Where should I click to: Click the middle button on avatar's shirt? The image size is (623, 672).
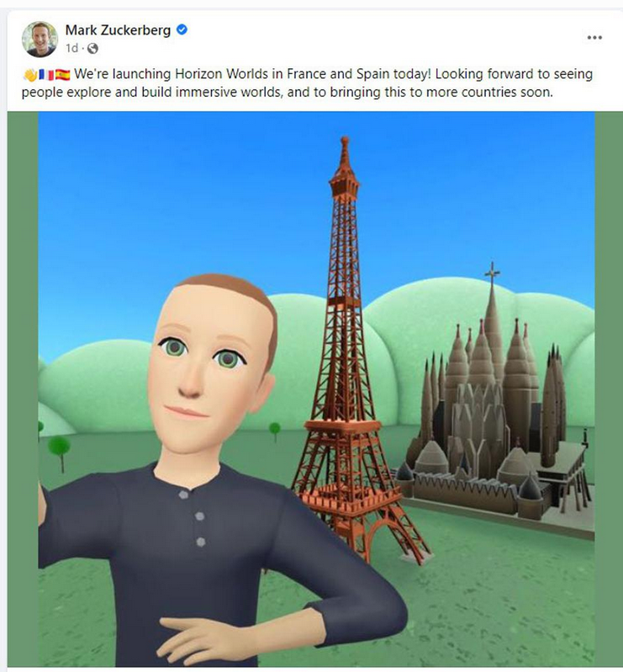click(199, 516)
